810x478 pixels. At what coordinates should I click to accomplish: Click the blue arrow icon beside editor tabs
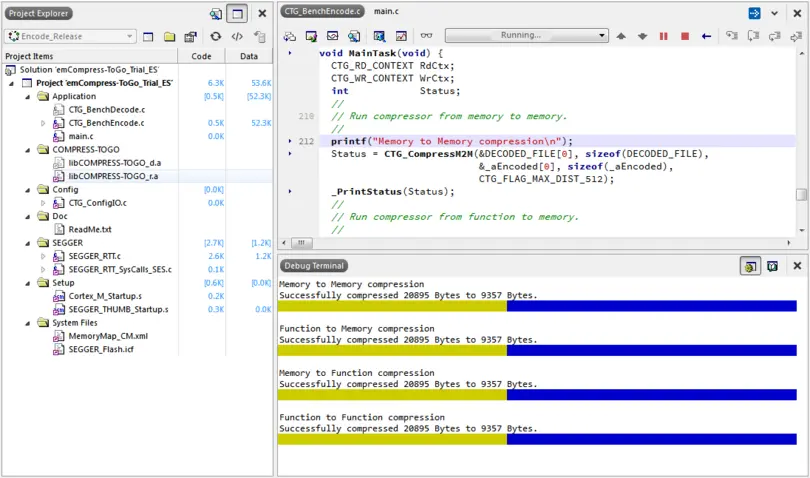754,13
